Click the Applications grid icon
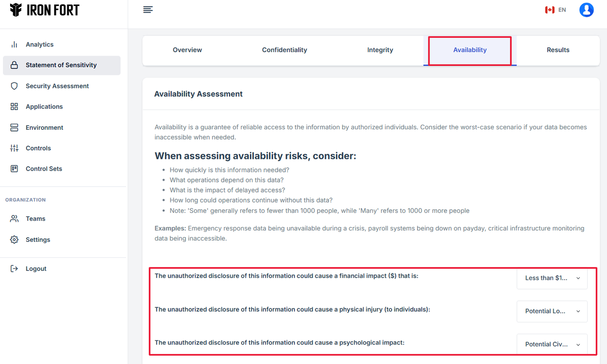 [14, 107]
